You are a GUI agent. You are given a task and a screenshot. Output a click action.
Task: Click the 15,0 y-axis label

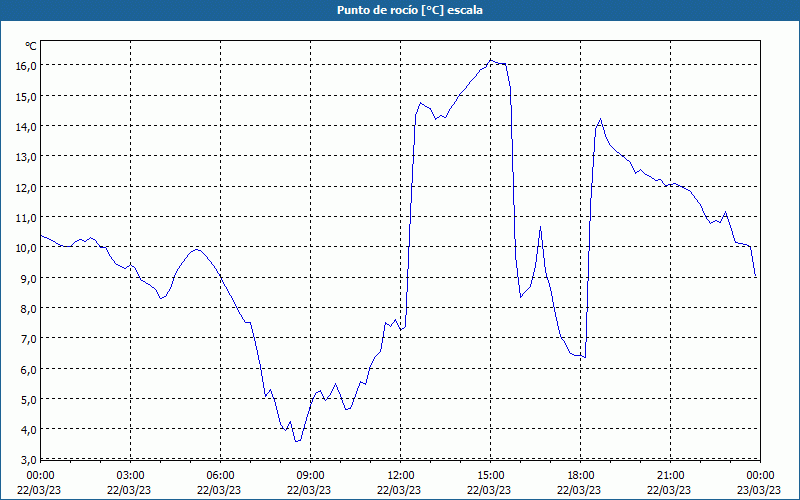coord(27,96)
